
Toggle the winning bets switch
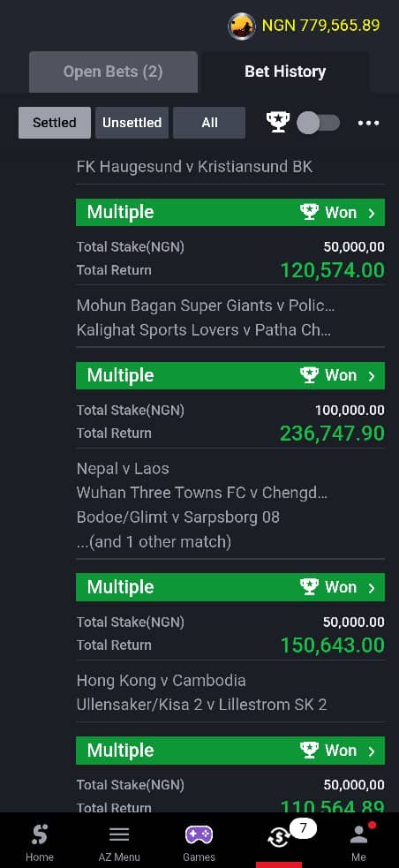coord(318,123)
